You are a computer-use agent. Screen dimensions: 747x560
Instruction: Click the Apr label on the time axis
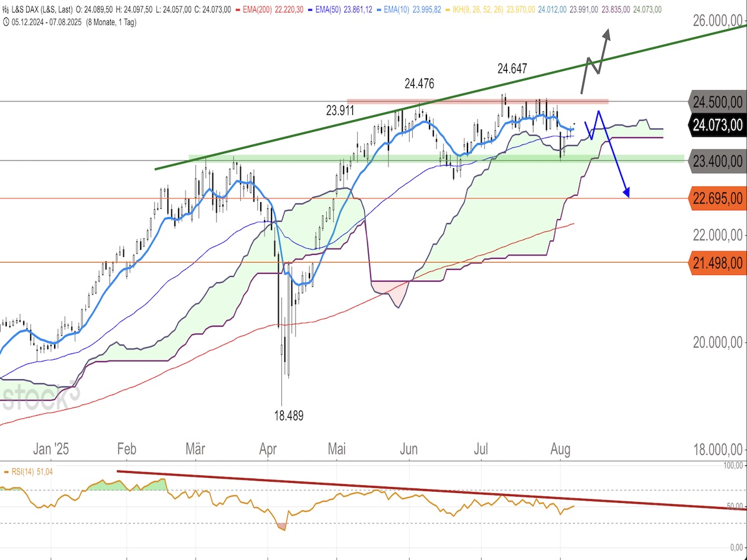(269, 449)
